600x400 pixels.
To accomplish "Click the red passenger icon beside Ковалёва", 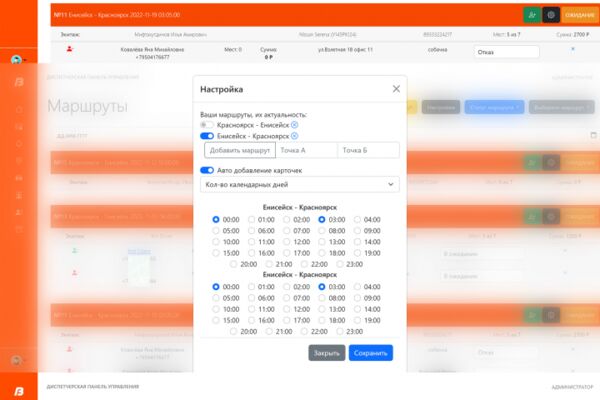I will coord(70,49).
